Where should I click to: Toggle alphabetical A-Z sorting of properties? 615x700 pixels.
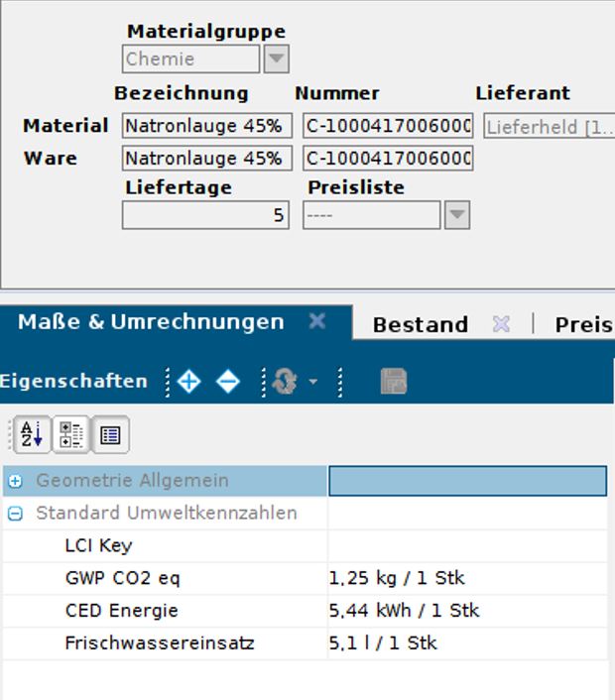coord(31,434)
